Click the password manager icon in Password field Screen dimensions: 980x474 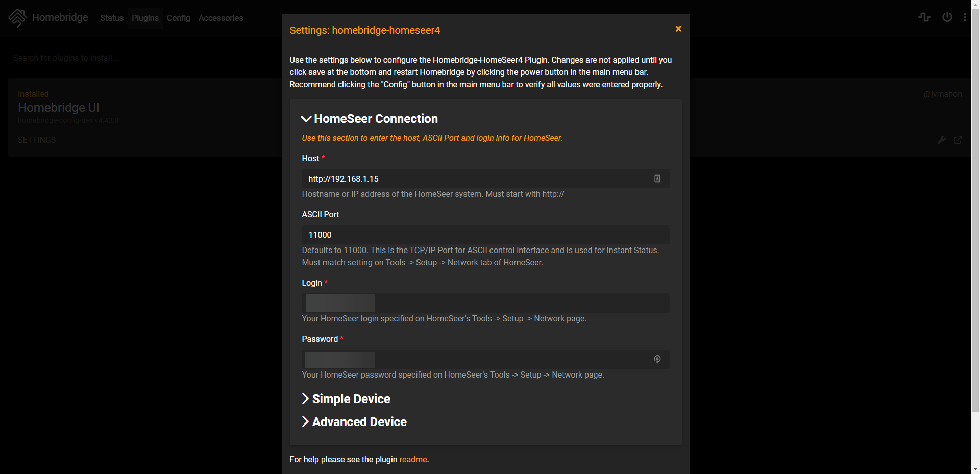657,359
